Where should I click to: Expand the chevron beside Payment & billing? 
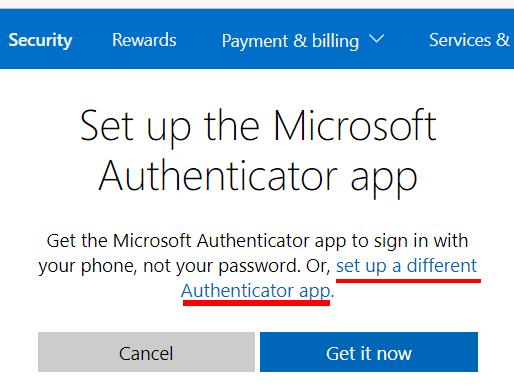tap(377, 39)
